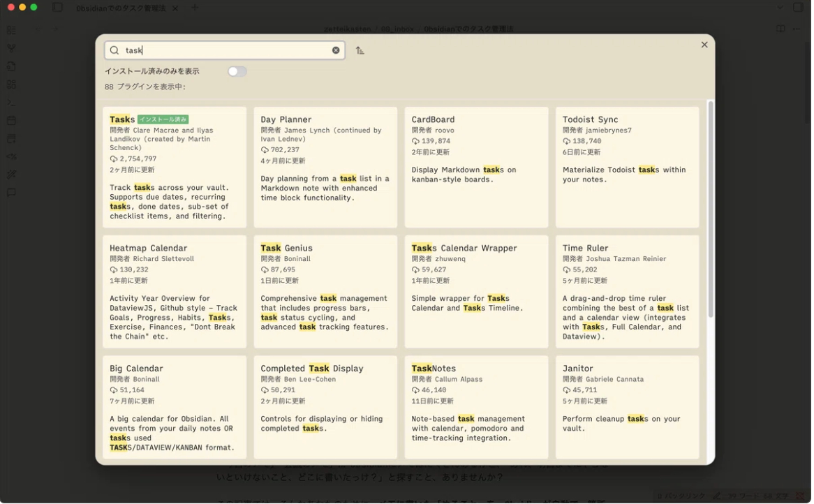Open the TaskNotes plugin card
Screen dimensions: 814x504
pos(477,408)
